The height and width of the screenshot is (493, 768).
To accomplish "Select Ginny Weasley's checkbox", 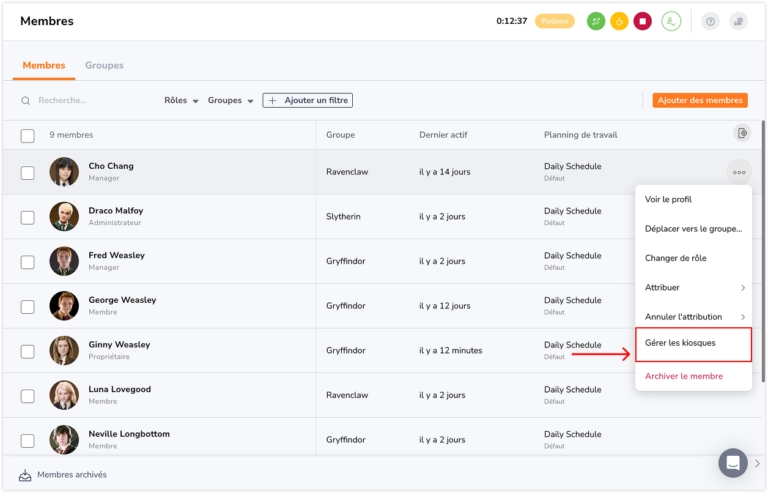I will (27, 351).
